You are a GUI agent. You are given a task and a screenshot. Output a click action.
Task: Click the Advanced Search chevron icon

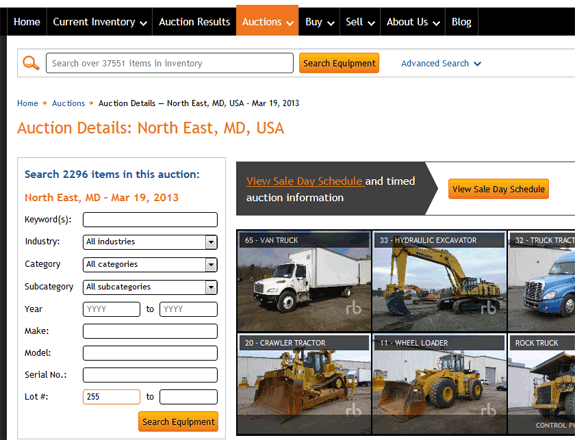pyautogui.click(x=477, y=64)
